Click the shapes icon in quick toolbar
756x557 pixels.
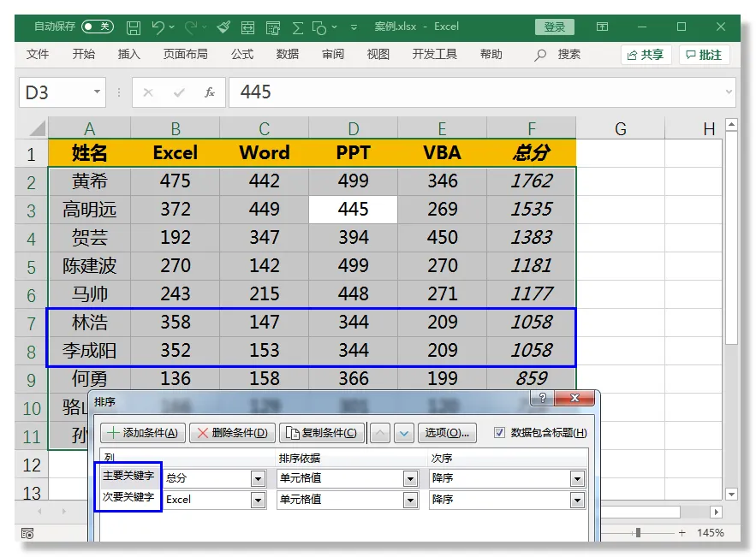(319, 27)
